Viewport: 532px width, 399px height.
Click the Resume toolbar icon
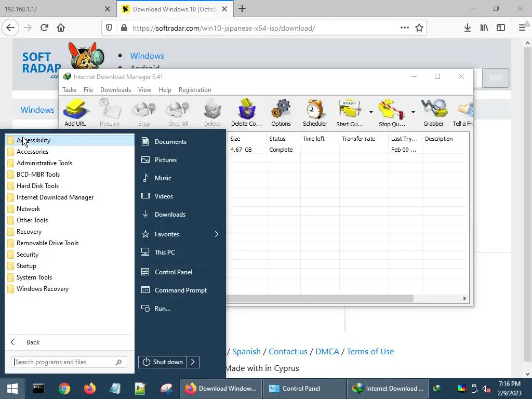pyautogui.click(x=110, y=113)
